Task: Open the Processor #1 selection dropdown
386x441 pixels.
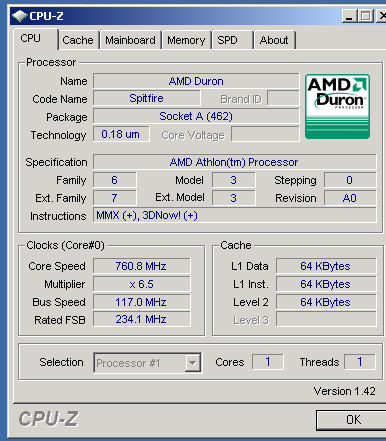Action: [147, 363]
